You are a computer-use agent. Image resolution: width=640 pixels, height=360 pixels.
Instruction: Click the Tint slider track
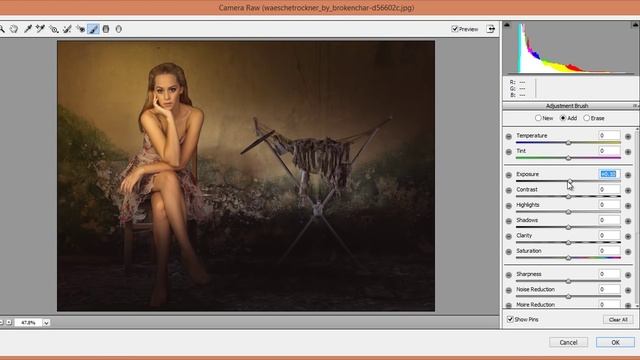tap(568, 158)
